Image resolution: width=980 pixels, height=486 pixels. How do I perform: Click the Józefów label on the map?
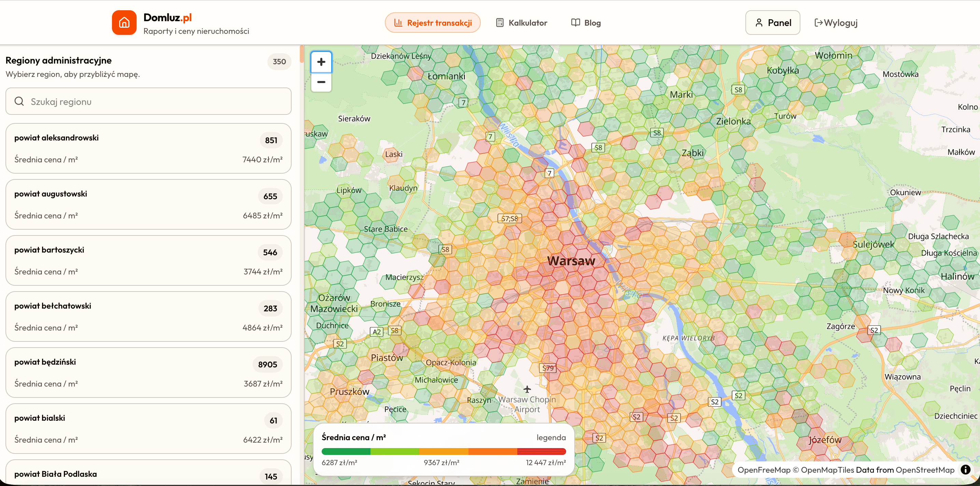point(825,440)
